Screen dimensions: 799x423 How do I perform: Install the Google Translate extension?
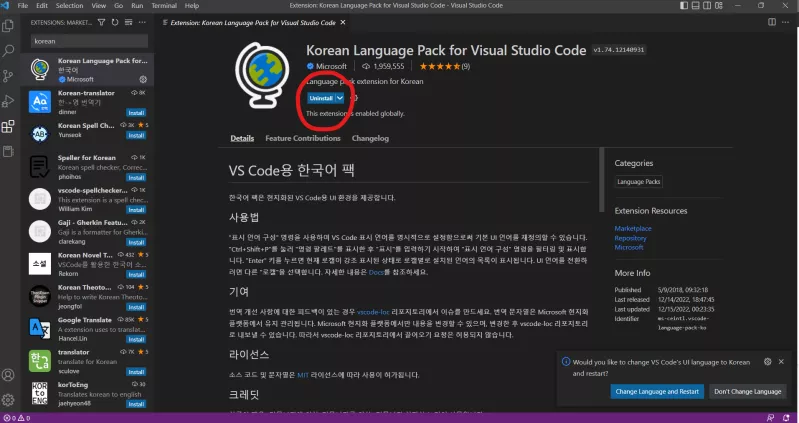136,339
